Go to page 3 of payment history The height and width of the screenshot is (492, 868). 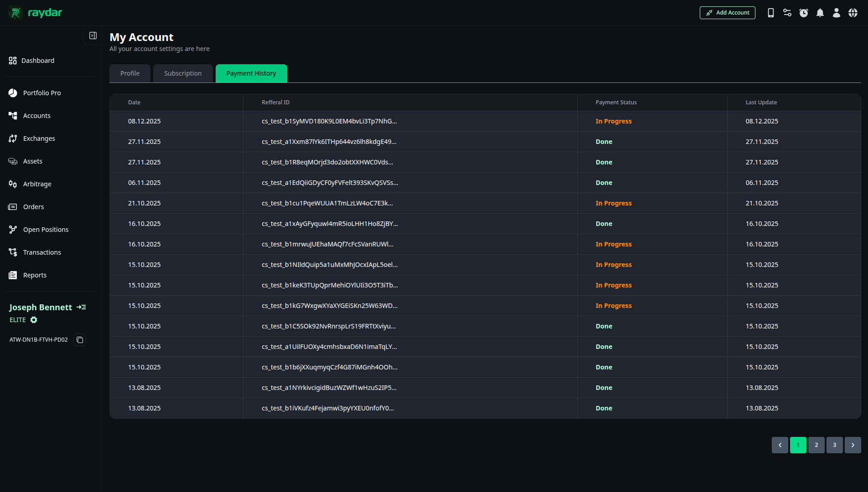(834, 445)
